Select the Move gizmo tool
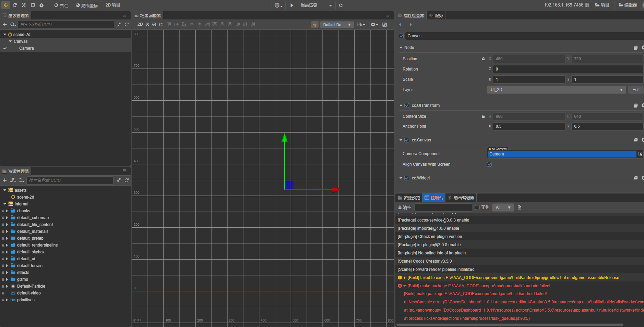 pyautogui.click(x=6, y=5)
